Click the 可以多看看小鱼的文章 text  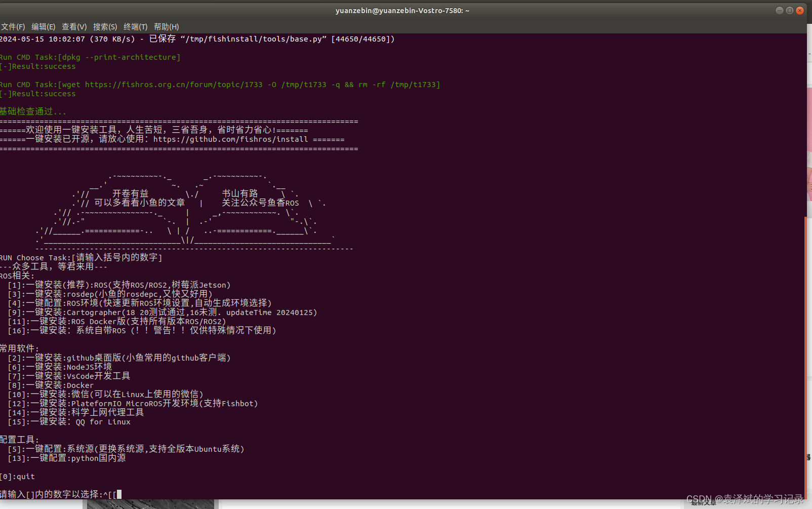140,203
